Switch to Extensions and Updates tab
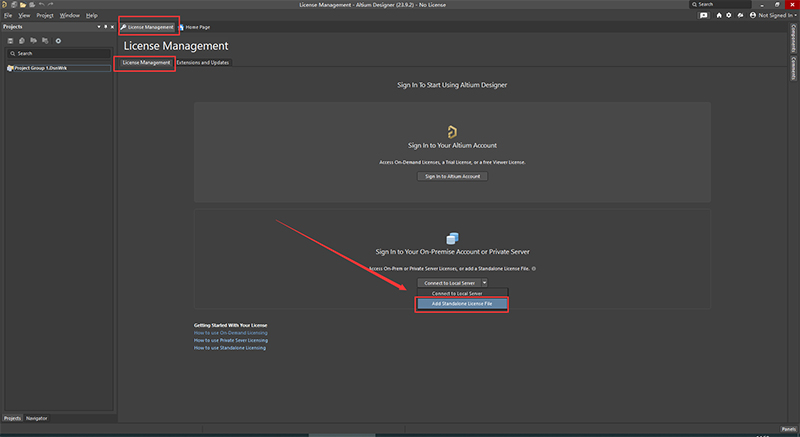Image resolution: width=800 pixels, height=437 pixels. [x=203, y=62]
